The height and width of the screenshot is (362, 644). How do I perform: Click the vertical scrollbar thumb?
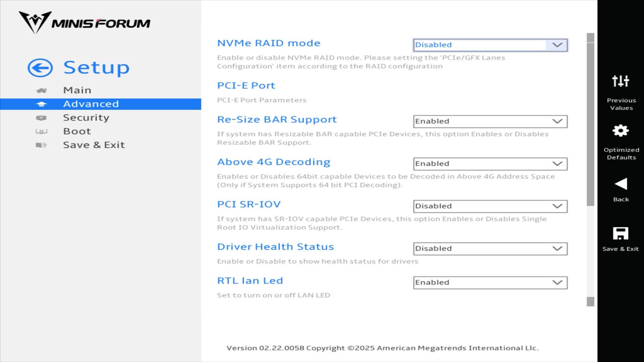coord(590,124)
